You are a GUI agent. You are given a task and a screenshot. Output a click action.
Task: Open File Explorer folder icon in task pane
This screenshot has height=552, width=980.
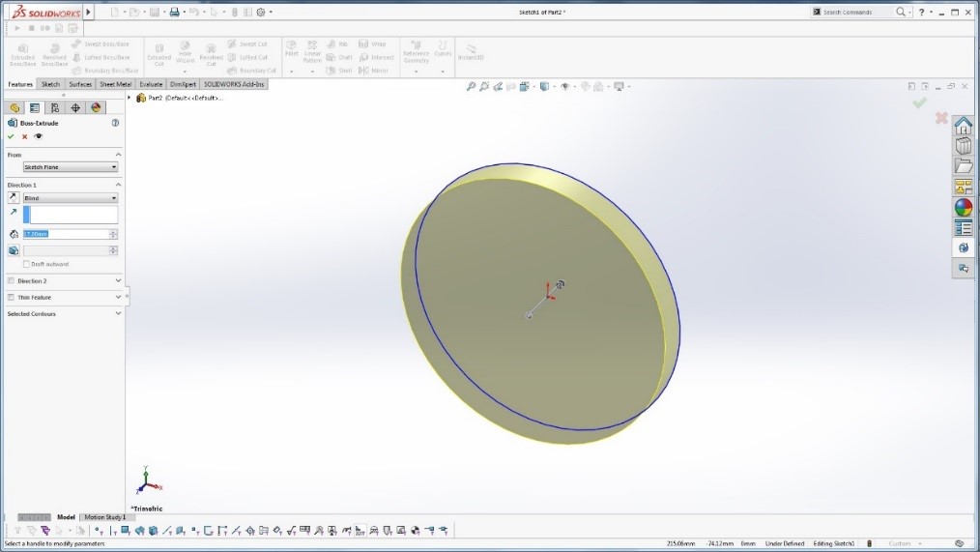(x=963, y=166)
